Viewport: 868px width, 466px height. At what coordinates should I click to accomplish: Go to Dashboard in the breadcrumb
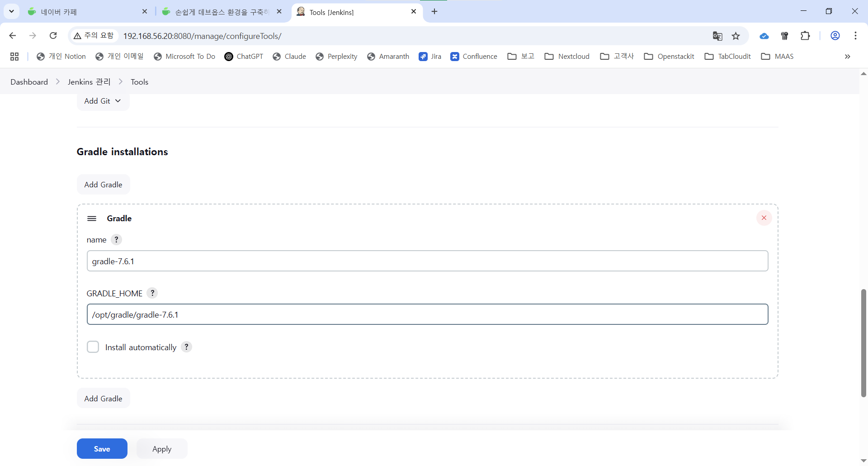(x=29, y=82)
